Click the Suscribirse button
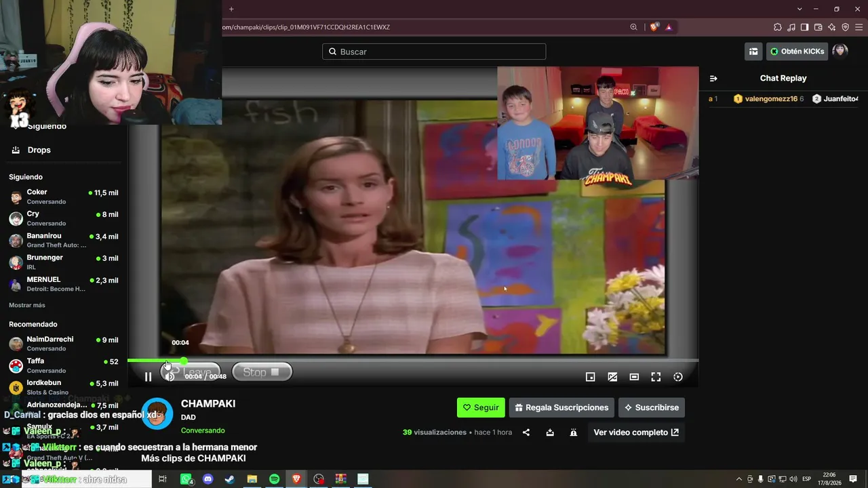The height and width of the screenshot is (488, 868). click(x=652, y=407)
